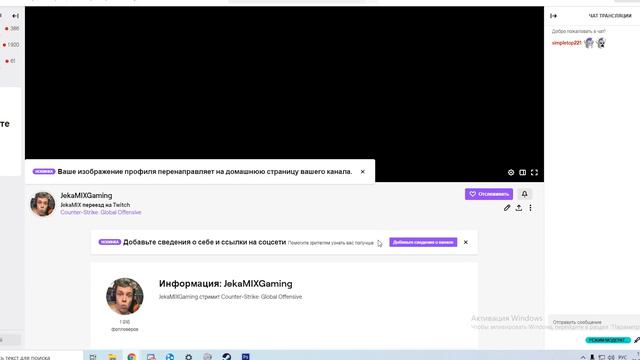
Task: Click the notification bell icon
Action: pyautogui.click(x=524, y=194)
